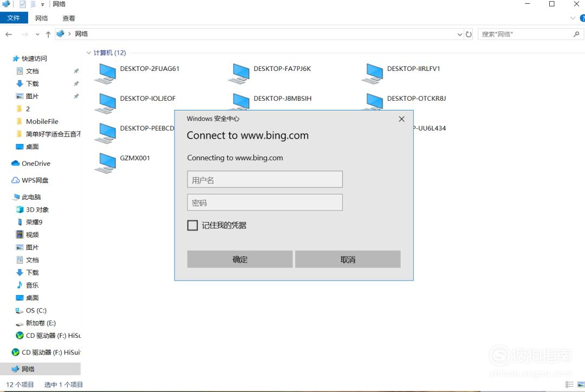Check the 记住我的凭据 checkbox
This screenshot has width=585, height=392.
coord(192,225)
